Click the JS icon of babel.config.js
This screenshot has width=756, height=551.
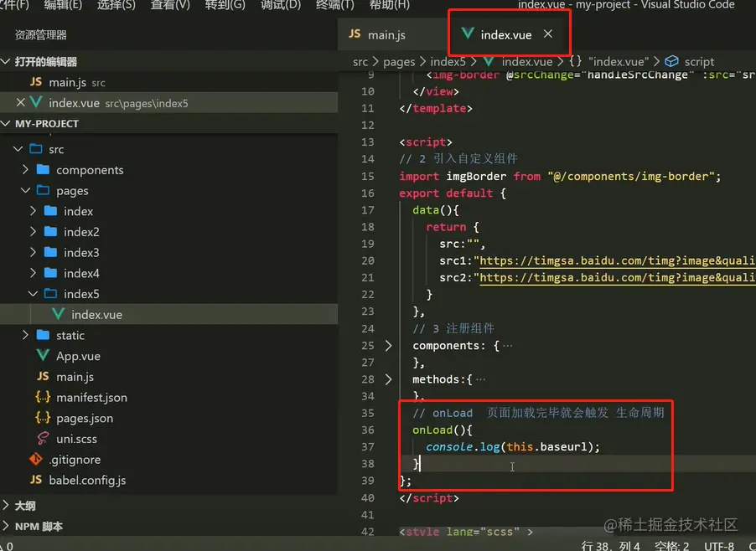pos(36,480)
